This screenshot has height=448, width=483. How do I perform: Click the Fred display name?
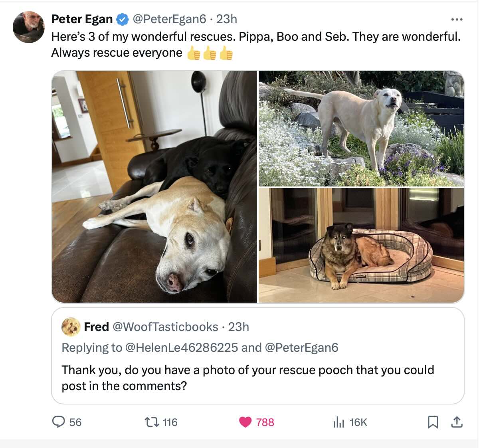(x=96, y=327)
